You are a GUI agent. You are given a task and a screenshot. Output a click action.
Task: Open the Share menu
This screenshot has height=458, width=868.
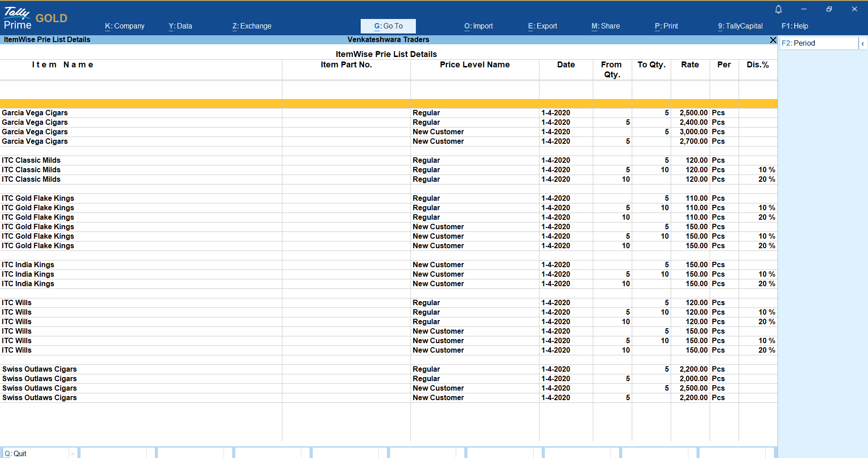[606, 26]
